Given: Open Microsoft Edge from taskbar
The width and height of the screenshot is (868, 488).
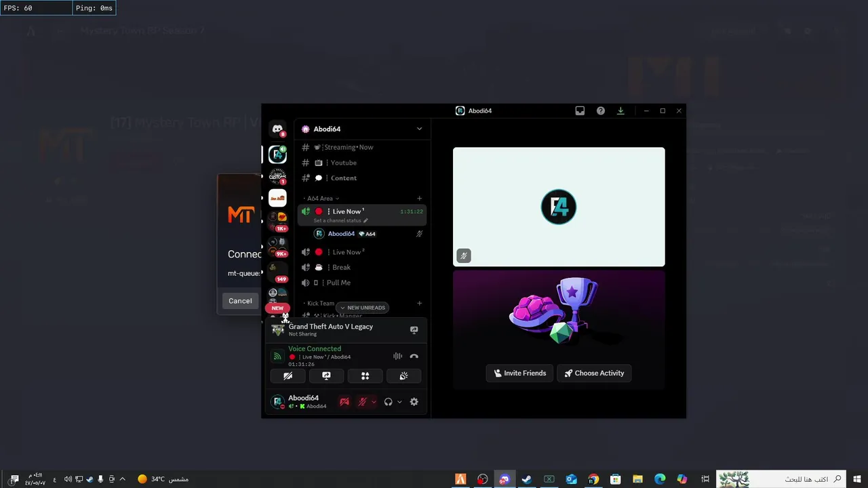Looking at the screenshot, I should tap(660, 479).
